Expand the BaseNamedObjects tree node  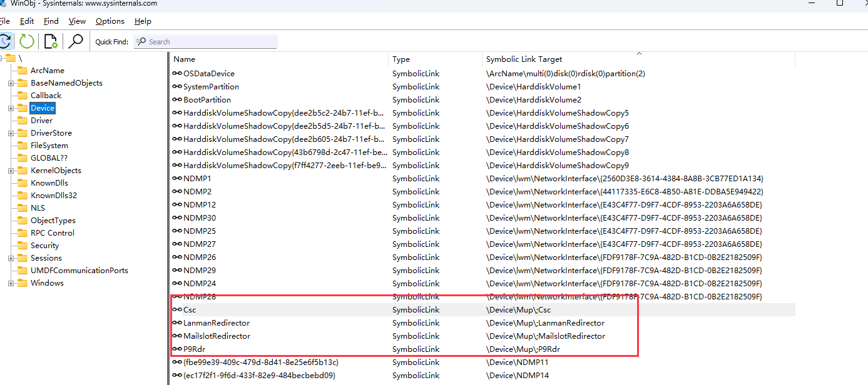(x=11, y=82)
